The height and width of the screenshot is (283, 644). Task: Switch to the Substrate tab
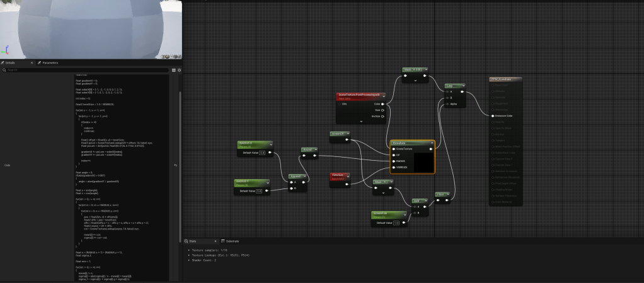pos(231,241)
